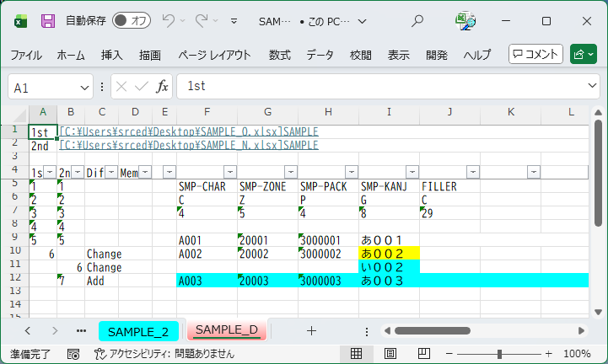Click the Save floppy disk icon
The height and width of the screenshot is (364, 608).
point(48,20)
